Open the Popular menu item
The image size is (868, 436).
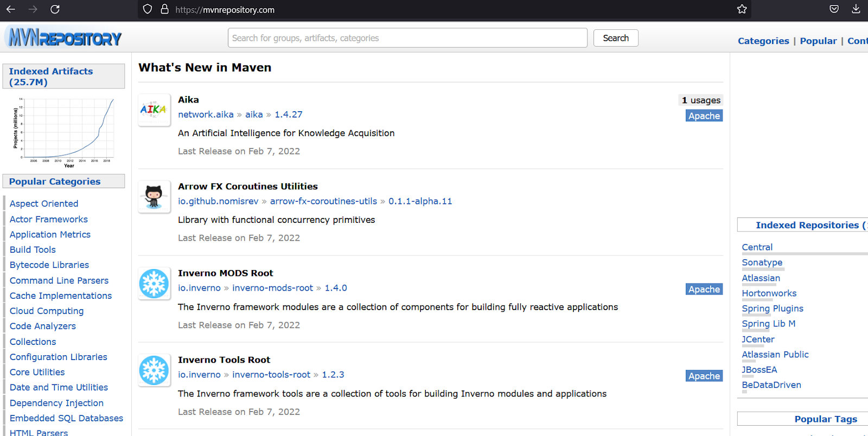[x=818, y=41]
